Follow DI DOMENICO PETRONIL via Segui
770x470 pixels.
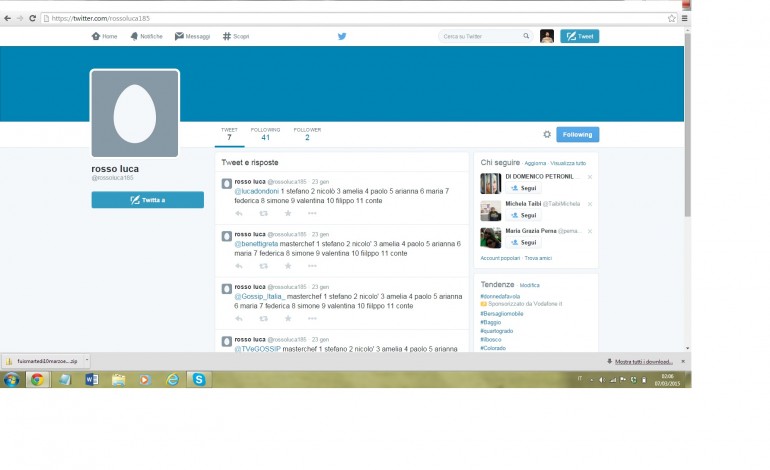[524, 188]
